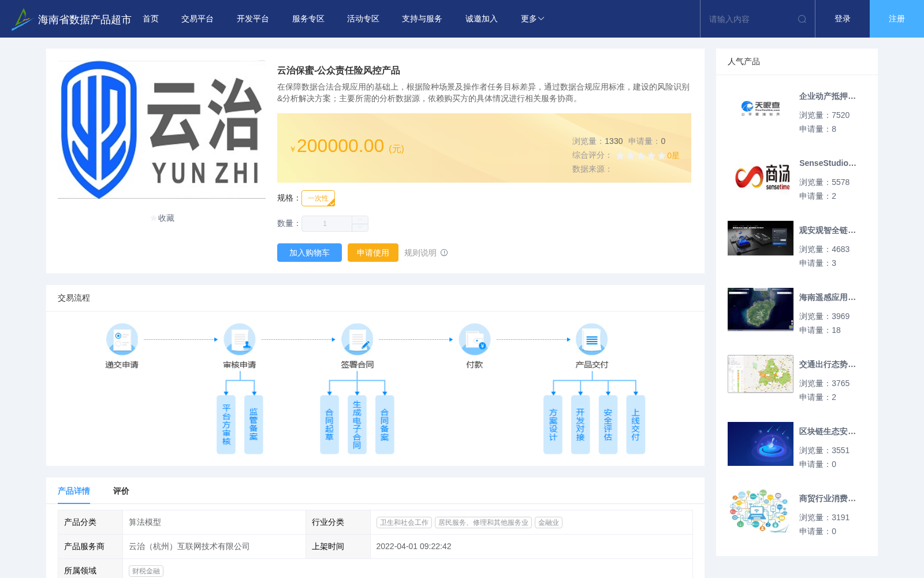Viewport: 924px width, 578px height.
Task: Click the 方案设计 sub-step box
Action: coord(553,425)
